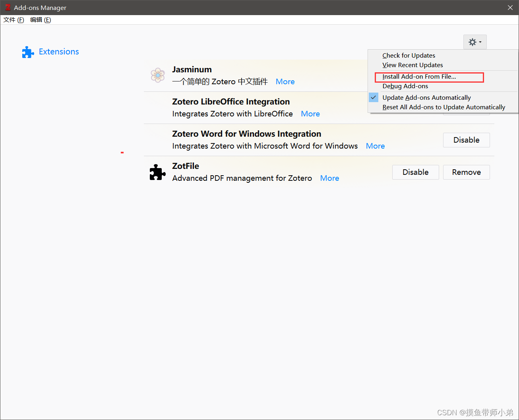Disable the ZotFile extension
The image size is (519, 420).
[416, 172]
